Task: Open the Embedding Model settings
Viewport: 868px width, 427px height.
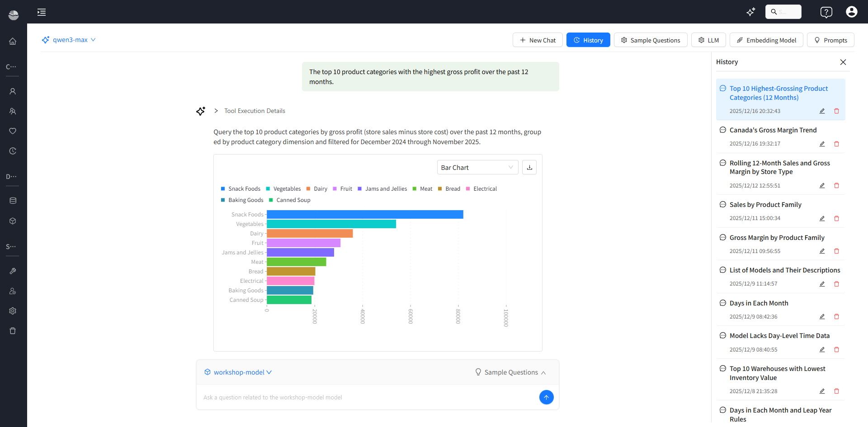Action: tap(766, 40)
